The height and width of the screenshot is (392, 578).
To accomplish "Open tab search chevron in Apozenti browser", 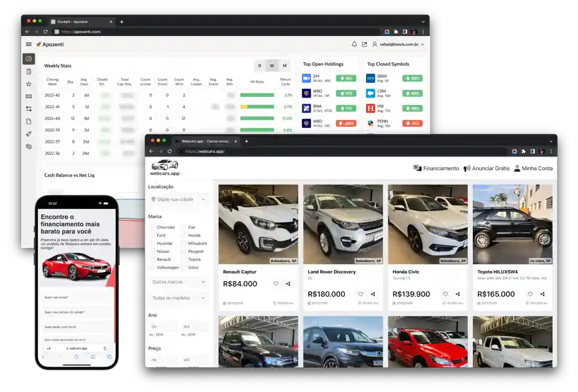I will click(x=423, y=22).
